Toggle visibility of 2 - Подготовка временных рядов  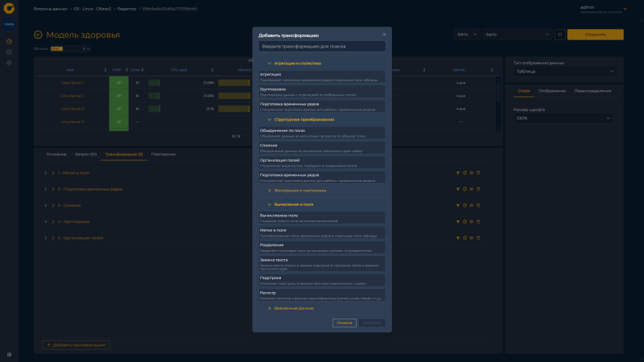click(472, 189)
